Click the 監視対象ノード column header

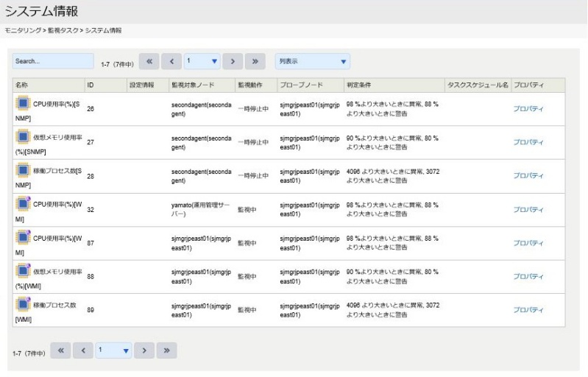click(202, 85)
